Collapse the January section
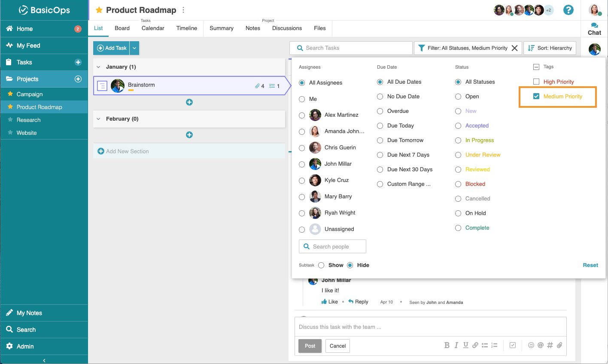The height and width of the screenshot is (364, 608). (x=98, y=67)
